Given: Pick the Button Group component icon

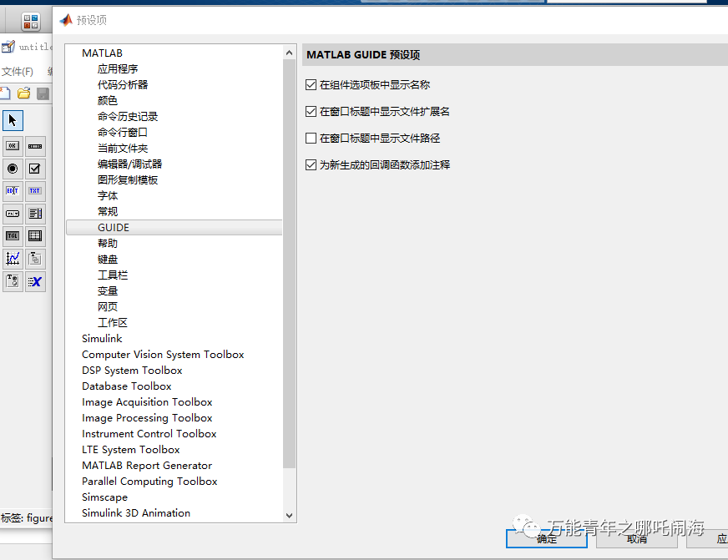Looking at the screenshot, I should tap(13, 281).
